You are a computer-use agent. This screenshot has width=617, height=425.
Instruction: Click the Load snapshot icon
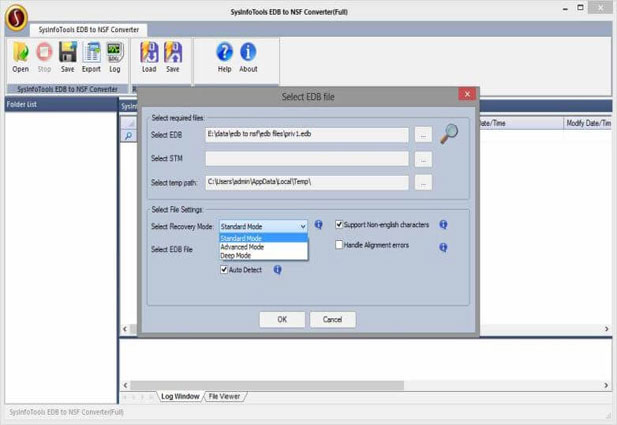click(x=149, y=52)
